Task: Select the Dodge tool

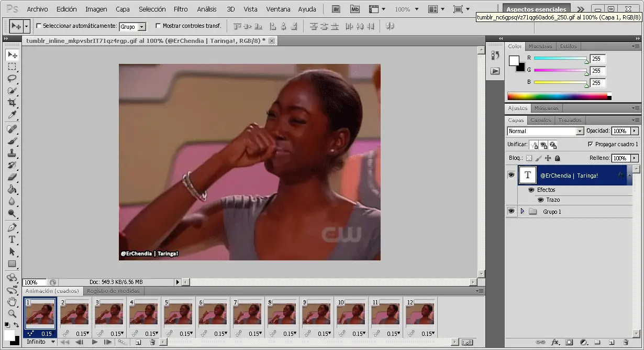Action: pos(12,213)
